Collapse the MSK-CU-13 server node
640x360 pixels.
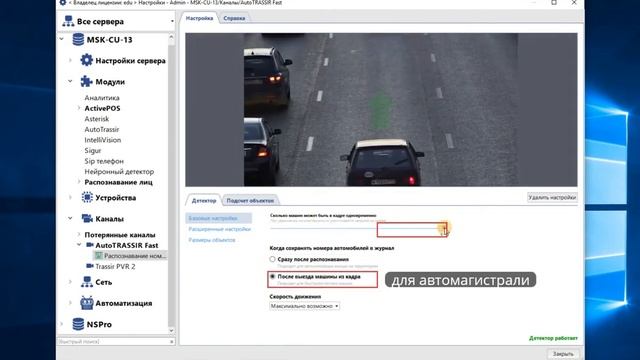[x=62, y=40]
